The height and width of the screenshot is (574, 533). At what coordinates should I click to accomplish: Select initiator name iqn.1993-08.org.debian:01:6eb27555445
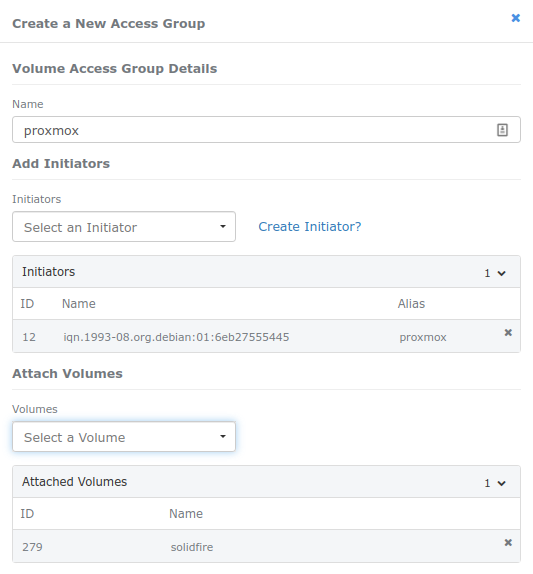pos(176,337)
